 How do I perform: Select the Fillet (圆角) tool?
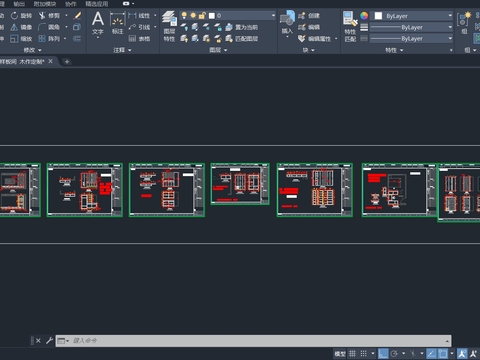(x=49, y=27)
